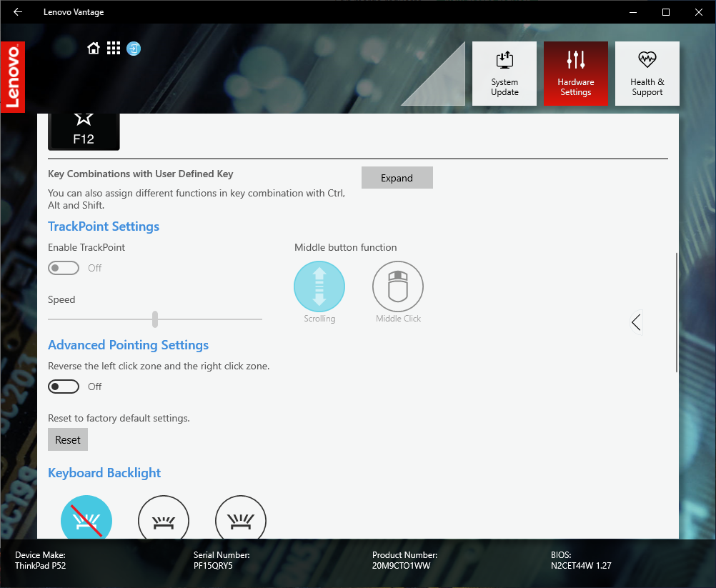Reset pointing settings to factory defaults

pyautogui.click(x=68, y=439)
